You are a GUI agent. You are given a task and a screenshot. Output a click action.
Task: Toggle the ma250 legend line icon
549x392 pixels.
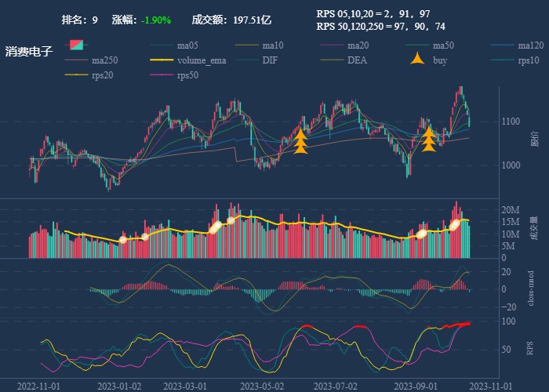coord(76,60)
